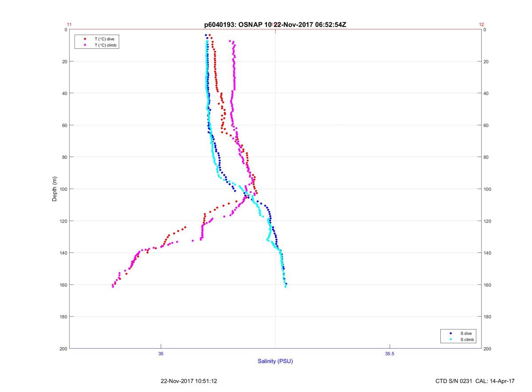Click left depth axis tick 180
The image size is (532, 392).
[63, 317]
